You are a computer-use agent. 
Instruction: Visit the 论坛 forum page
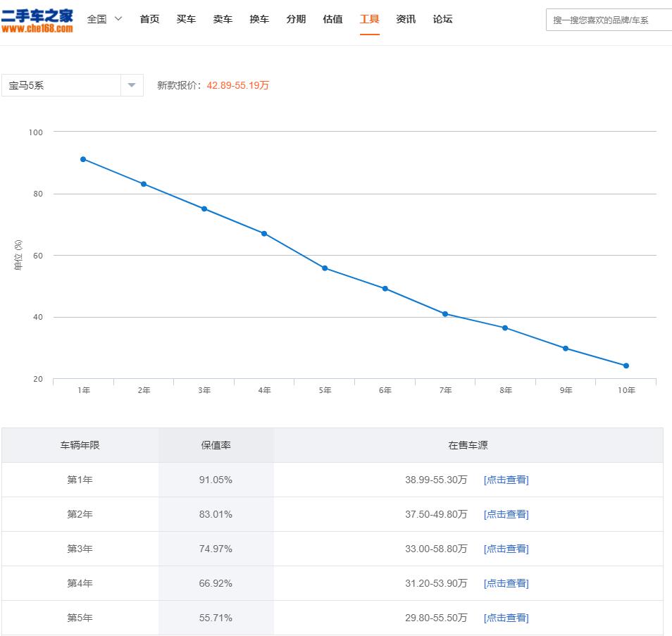click(443, 19)
